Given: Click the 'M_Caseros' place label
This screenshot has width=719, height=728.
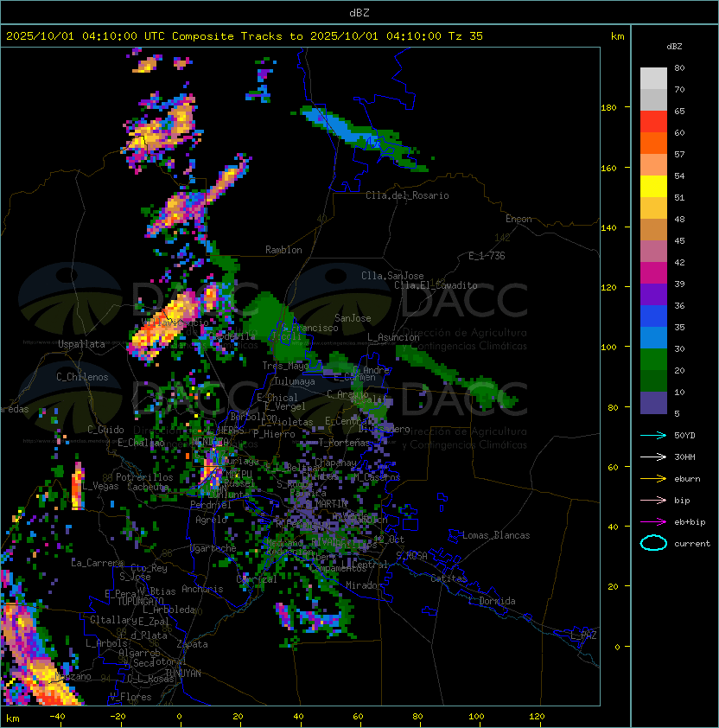Looking at the screenshot, I should click(x=377, y=476).
